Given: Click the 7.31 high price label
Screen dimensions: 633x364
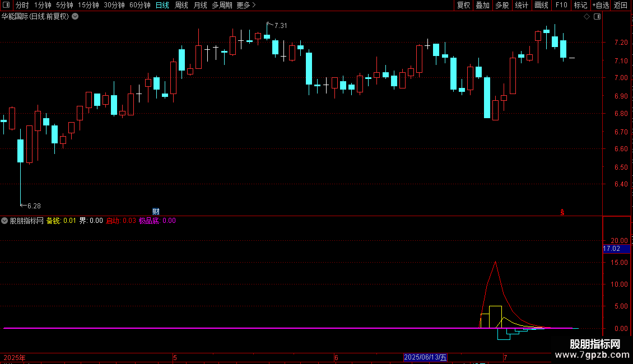Looking at the screenshot, I should click(x=281, y=25).
